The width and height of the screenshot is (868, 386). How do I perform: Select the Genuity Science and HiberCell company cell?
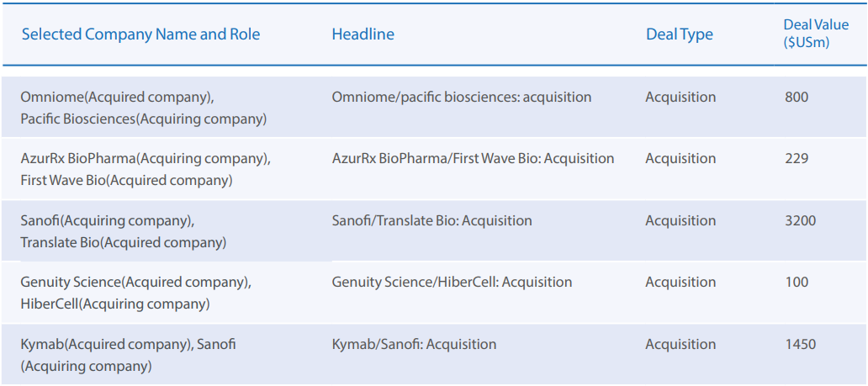(135, 293)
